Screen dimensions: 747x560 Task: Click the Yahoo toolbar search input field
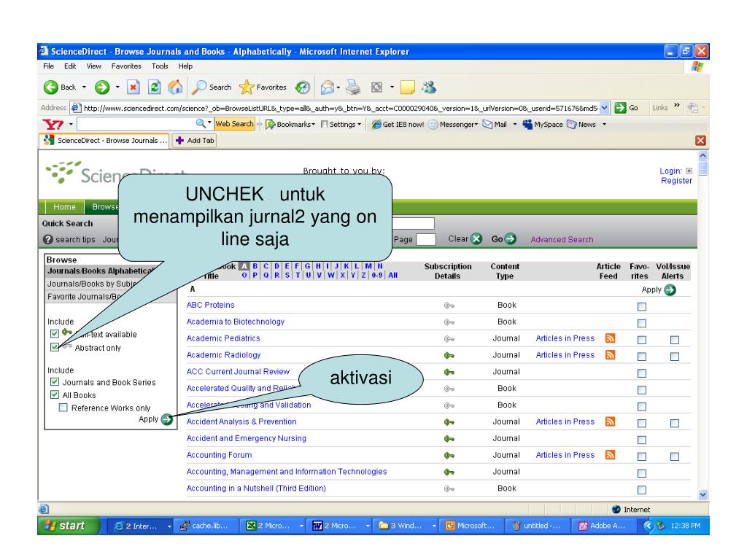tap(136, 124)
